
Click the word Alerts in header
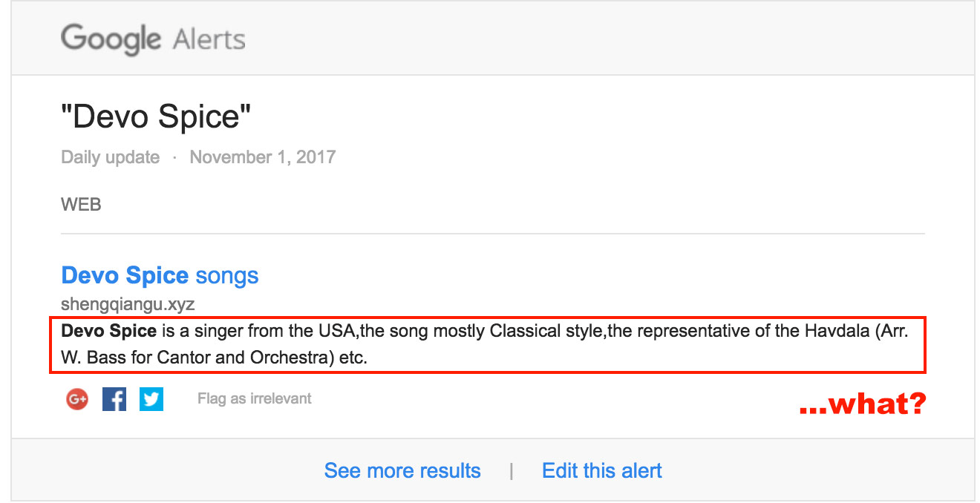[x=209, y=39]
